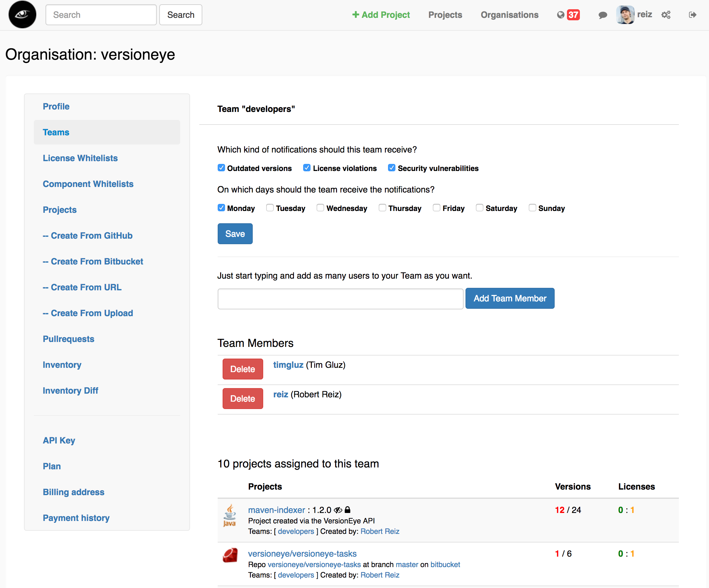Image resolution: width=709 pixels, height=588 pixels.
Task: Enable Friday notifications checkbox
Action: click(x=436, y=208)
